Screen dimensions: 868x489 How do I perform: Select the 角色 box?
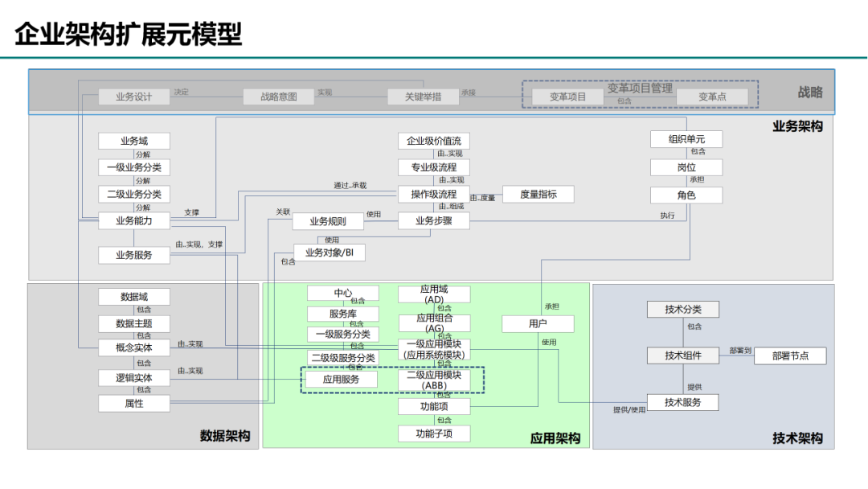tap(686, 195)
